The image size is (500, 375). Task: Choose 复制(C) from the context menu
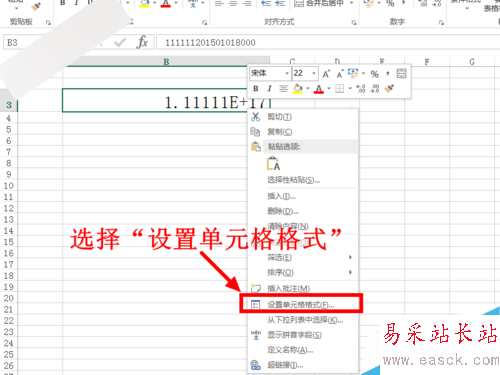[x=280, y=132]
